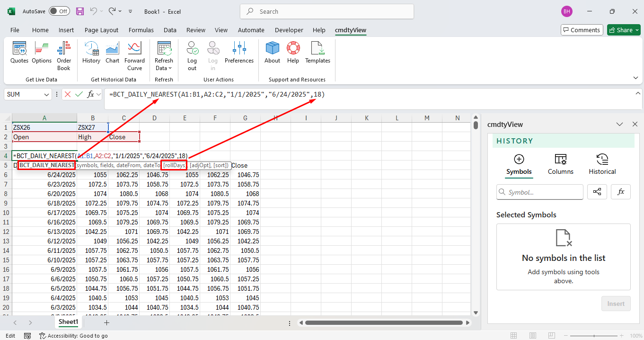Open the File menu

[15, 30]
